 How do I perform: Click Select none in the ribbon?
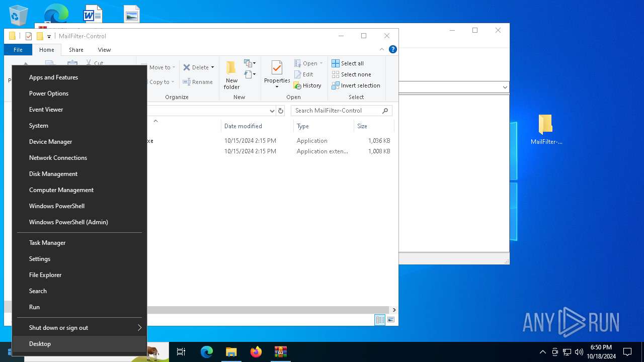click(351, 74)
